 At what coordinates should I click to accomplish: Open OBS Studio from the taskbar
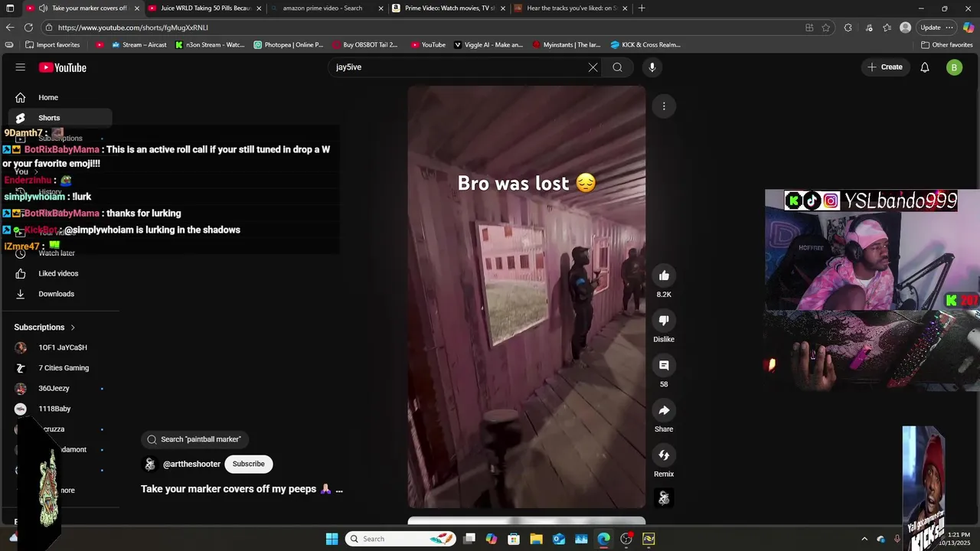(x=626, y=539)
